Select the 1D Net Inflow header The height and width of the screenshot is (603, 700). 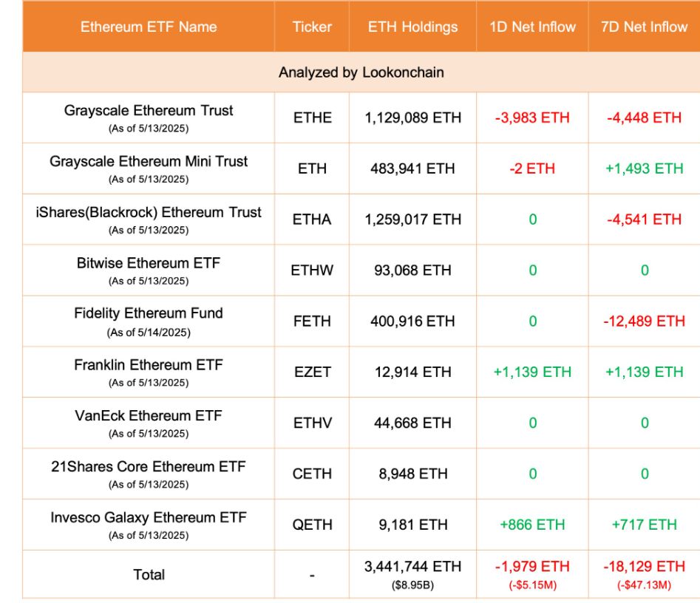532,27
